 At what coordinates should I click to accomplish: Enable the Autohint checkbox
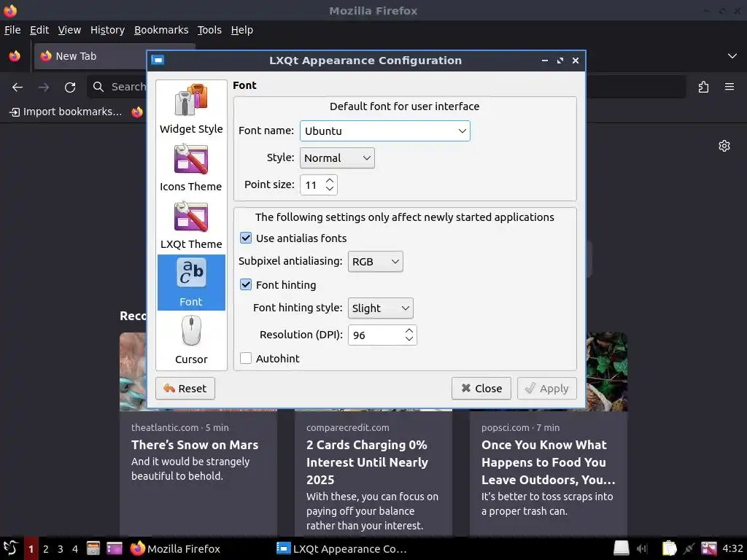click(x=246, y=358)
